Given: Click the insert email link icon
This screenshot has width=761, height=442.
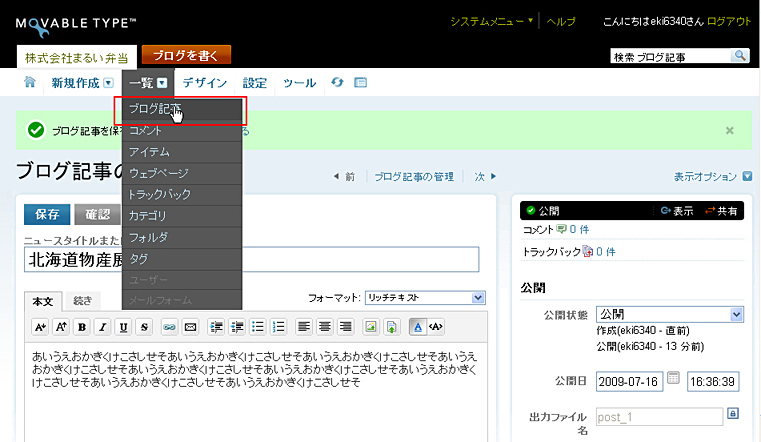Looking at the screenshot, I should pos(190,327).
